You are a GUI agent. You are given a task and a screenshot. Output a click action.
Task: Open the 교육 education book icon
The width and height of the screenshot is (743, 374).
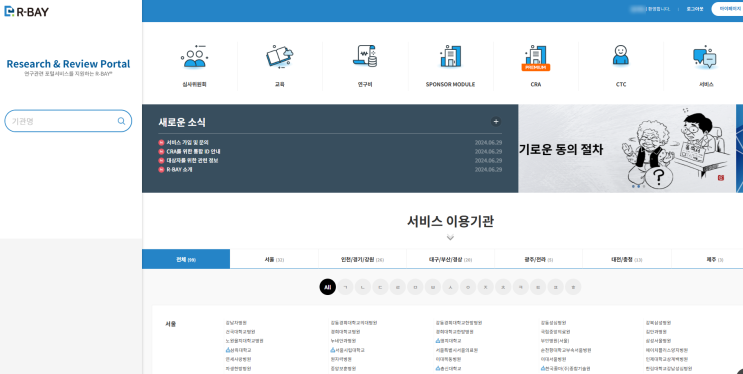[x=280, y=57]
